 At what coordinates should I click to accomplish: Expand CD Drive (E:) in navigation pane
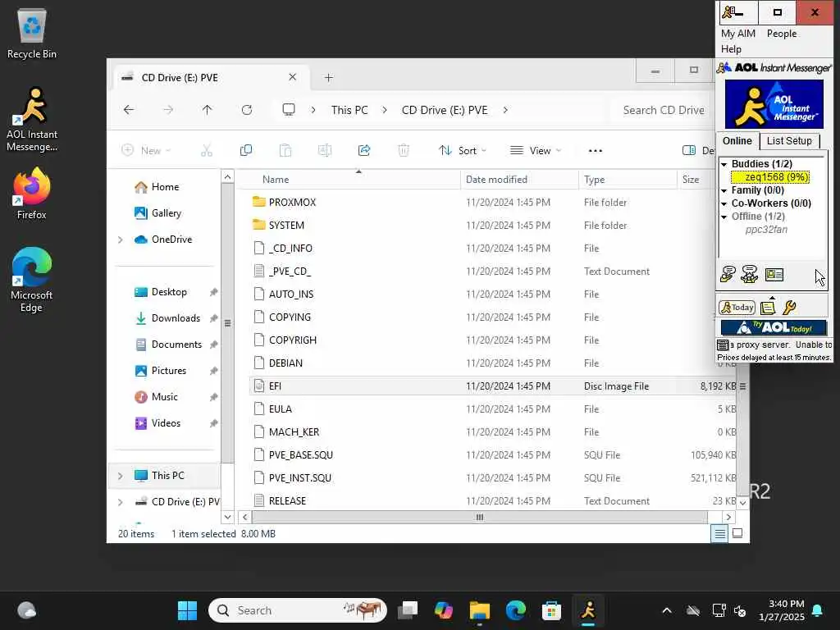(120, 502)
